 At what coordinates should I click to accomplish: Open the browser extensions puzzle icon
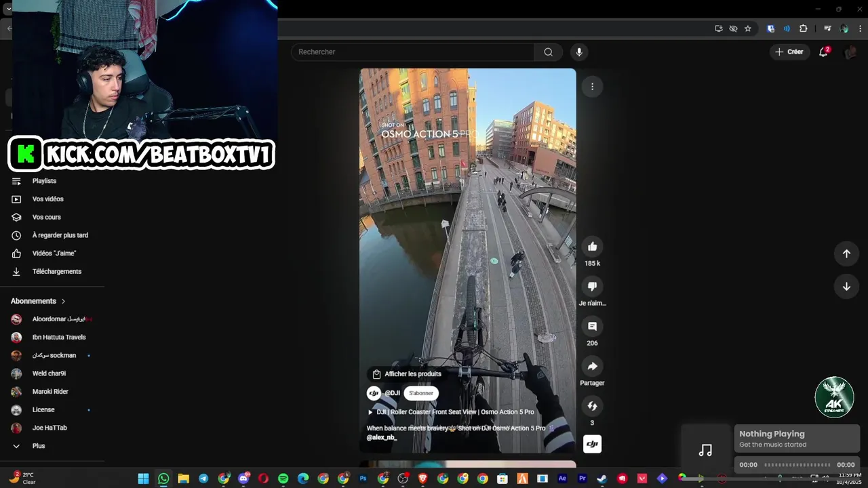click(804, 28)
